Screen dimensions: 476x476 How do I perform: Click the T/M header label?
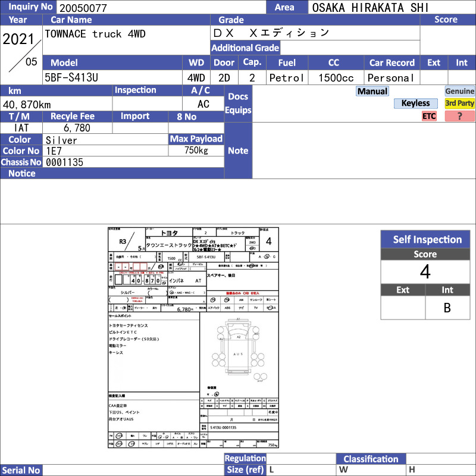click(19, 116)
